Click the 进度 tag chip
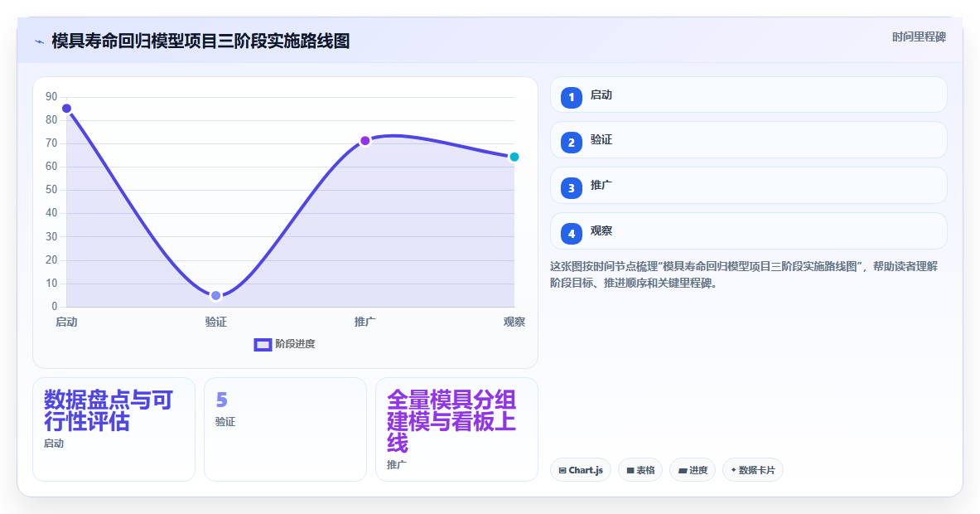980x514 pixels. pos(693,470)
